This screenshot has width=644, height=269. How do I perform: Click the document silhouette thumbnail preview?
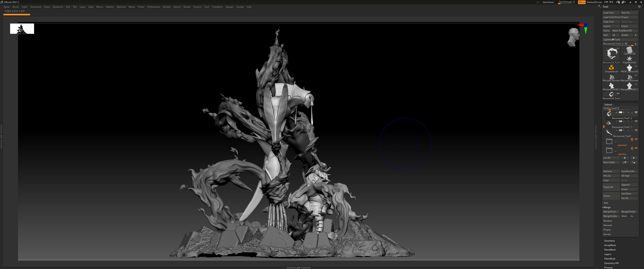(22, 29)
